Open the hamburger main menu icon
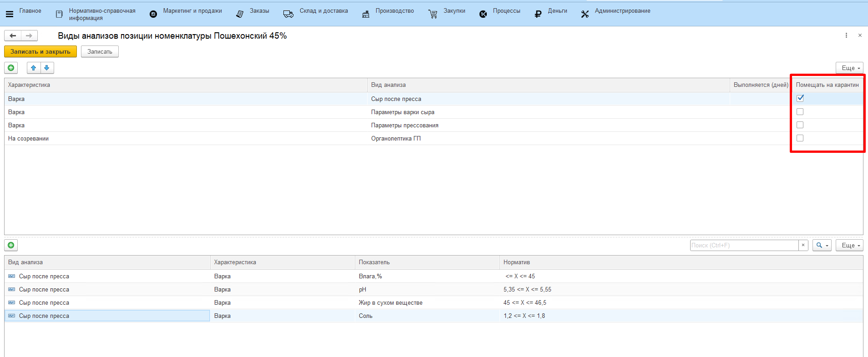Image resolution: width=868 pixels, height=357 pixels. click(x=9, y=14)
